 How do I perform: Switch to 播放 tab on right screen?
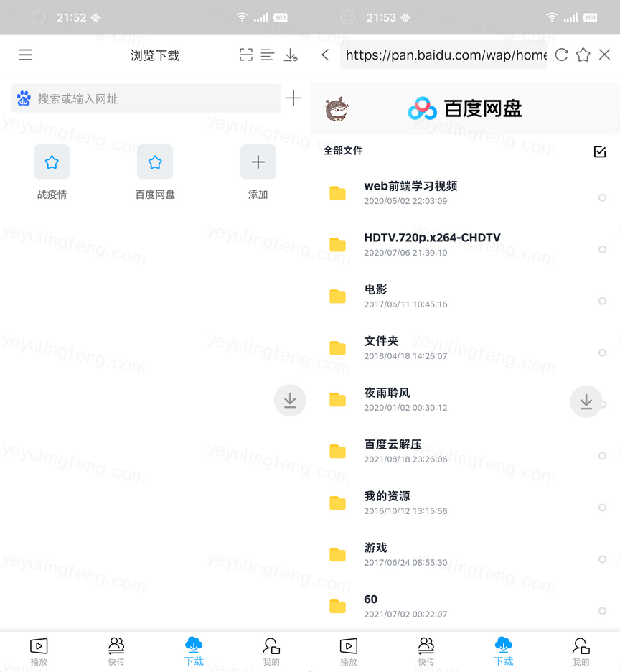click(x=348, y=652)
